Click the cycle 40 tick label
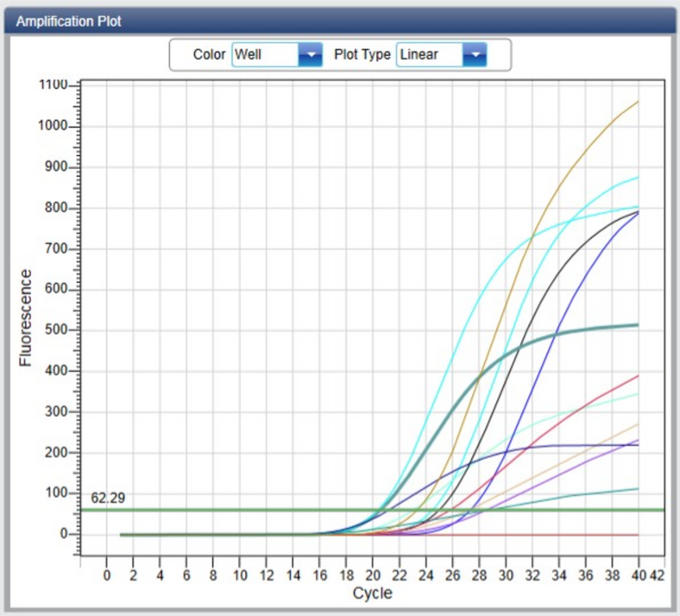Viewport: 680px width, 616px height. (x=639, y=575)
